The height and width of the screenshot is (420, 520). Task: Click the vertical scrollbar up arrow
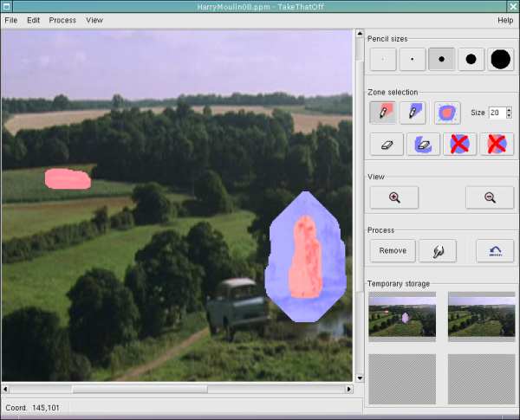360,33
